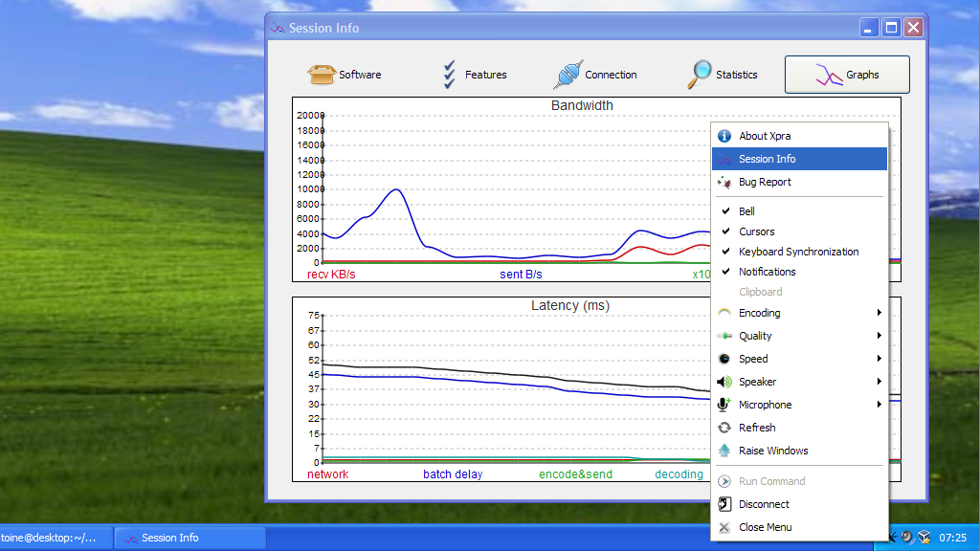Click the Software box icon
The image size is (980, 551).
[x=322, y=75]
